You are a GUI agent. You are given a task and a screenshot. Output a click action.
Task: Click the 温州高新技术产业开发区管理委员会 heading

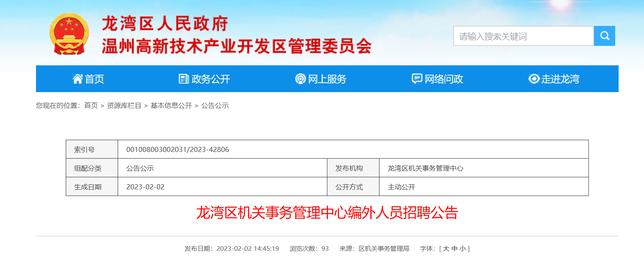237,46
